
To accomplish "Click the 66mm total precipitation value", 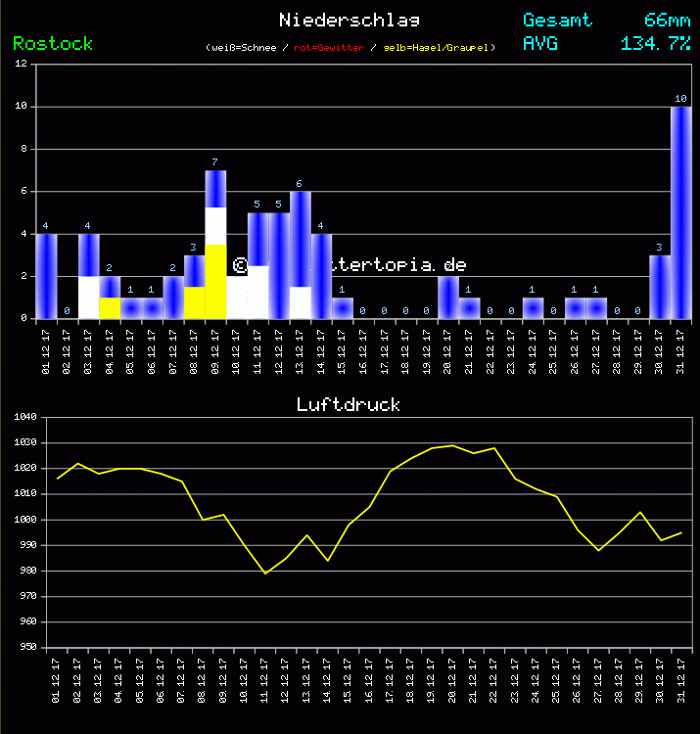I will coord(667,20).
